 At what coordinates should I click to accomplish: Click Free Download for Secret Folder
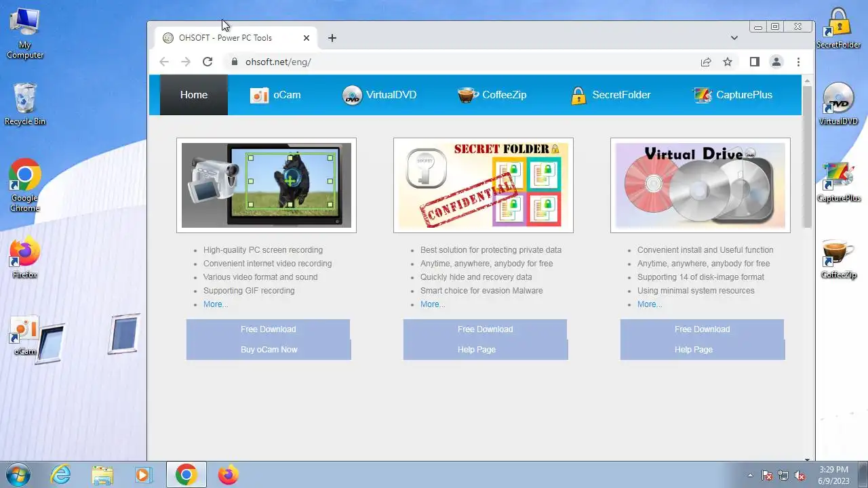[x=485, y=329]
